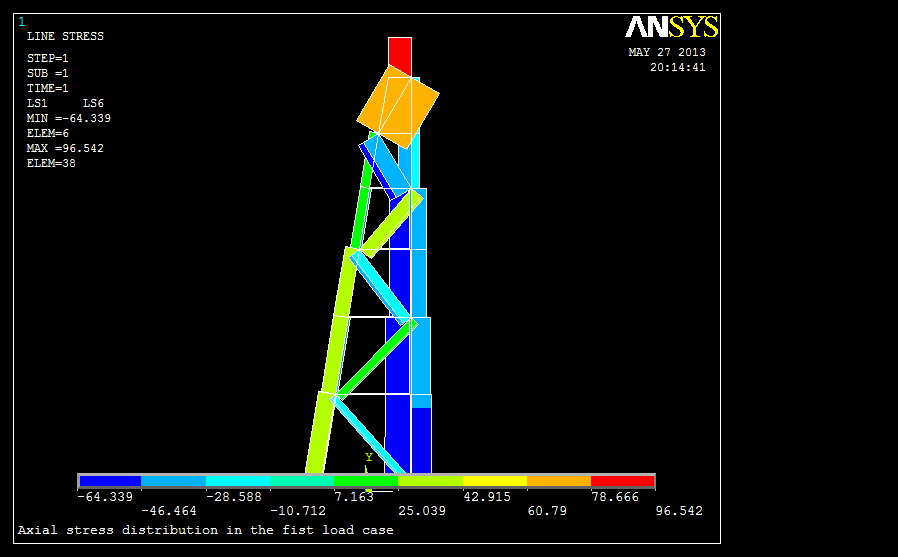Click the red top element of the tower
Screen dimensions: 898x557
coord(400,54)
